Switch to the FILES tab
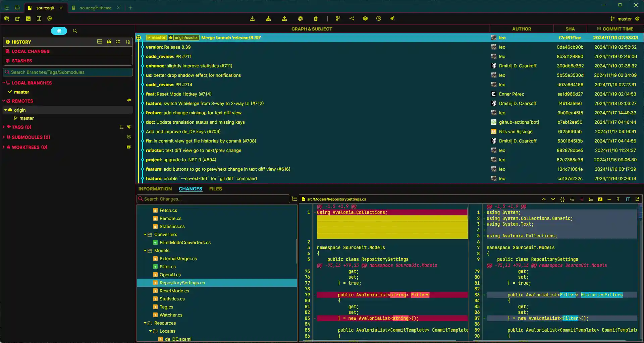 tap(215, 189)
